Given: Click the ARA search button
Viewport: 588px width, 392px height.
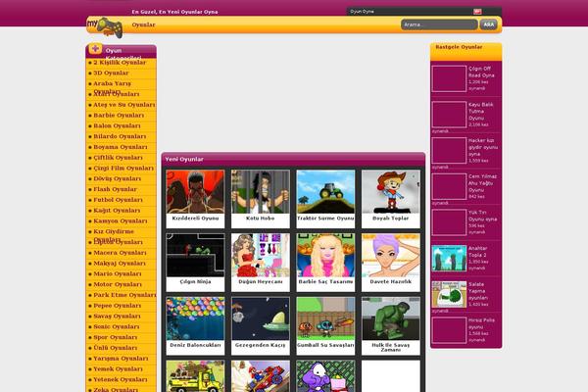Looking at the screenshot, I should (x=489, y=24).
